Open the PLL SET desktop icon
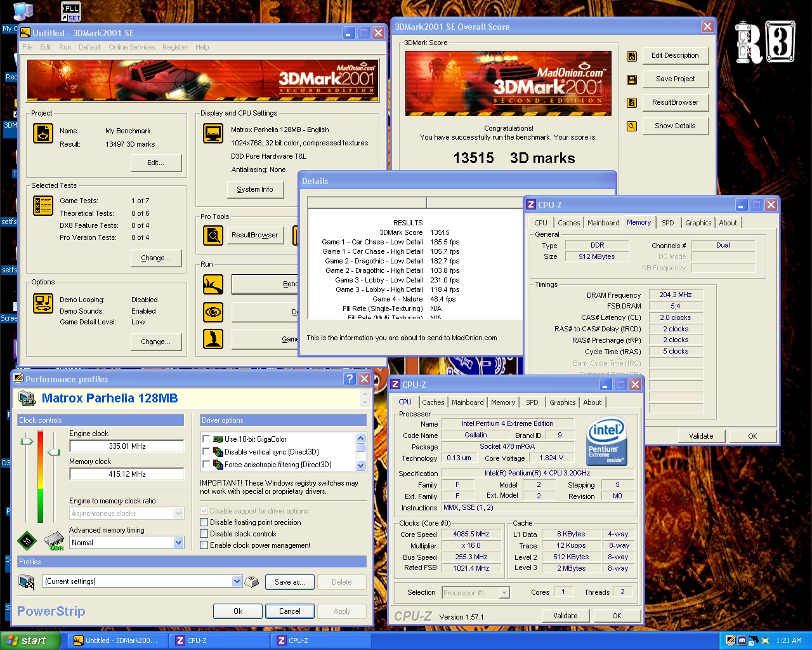 (70, 11)
